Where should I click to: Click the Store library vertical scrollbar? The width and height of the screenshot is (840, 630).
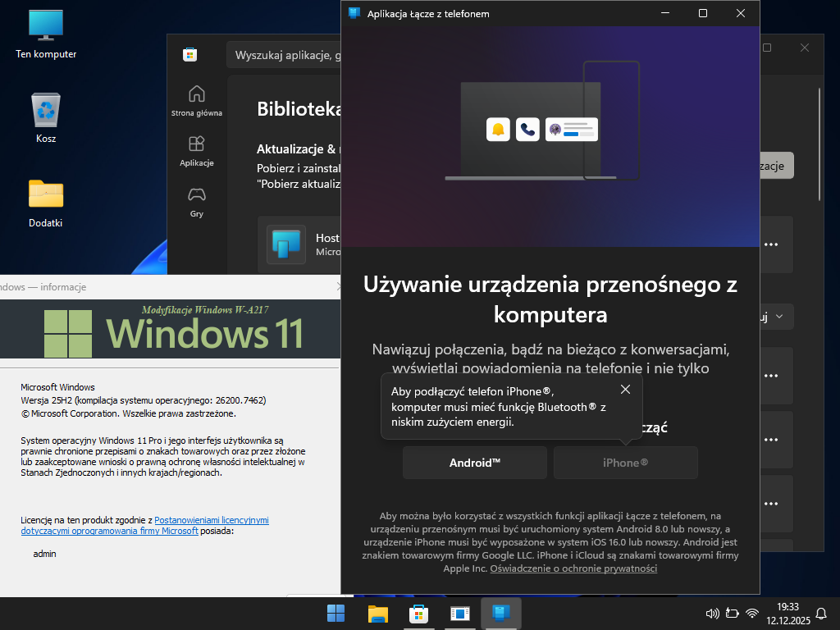(x=819, y=139)
